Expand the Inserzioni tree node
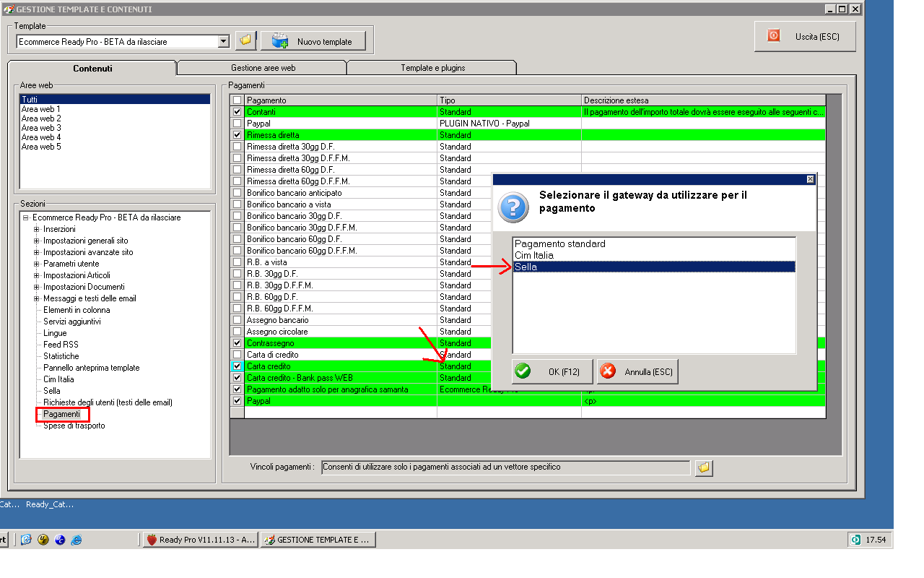Viewport: 924px width, 578px height. (37, 229)
